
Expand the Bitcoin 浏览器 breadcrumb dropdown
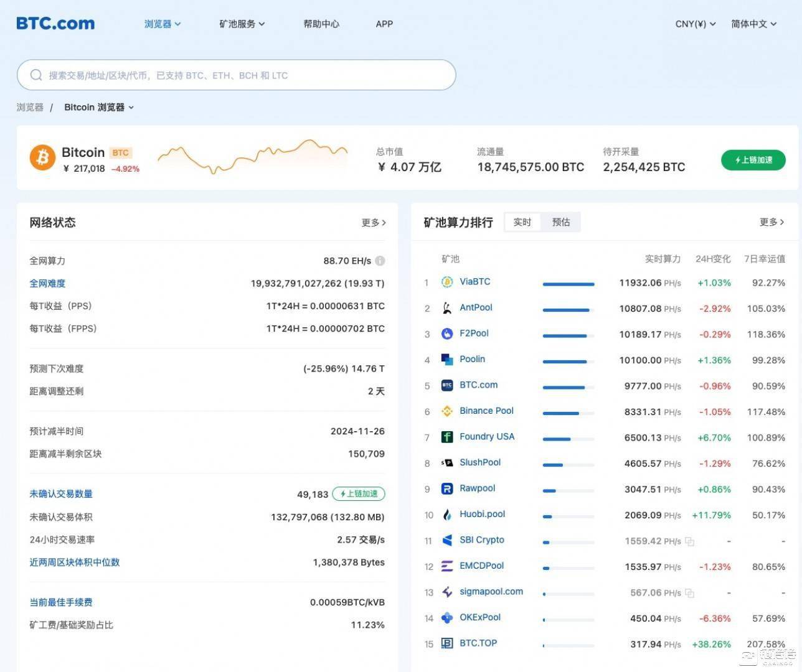99,107
